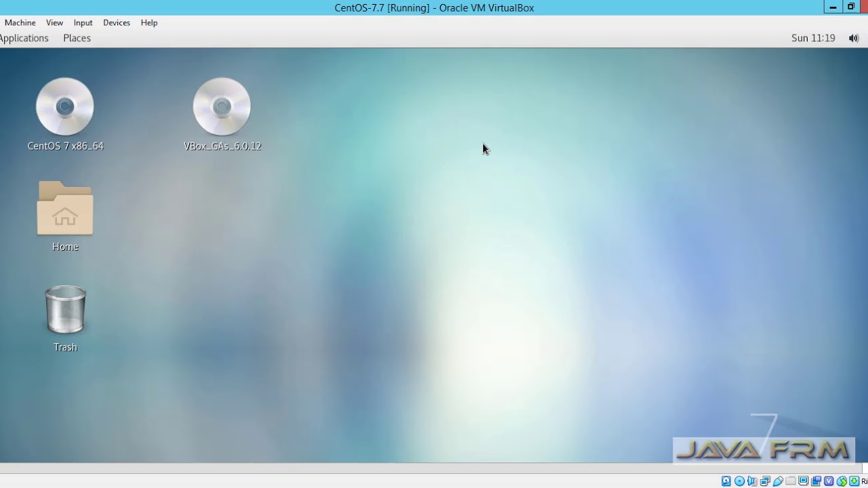Click the Home label text

(x=65, y=247)
